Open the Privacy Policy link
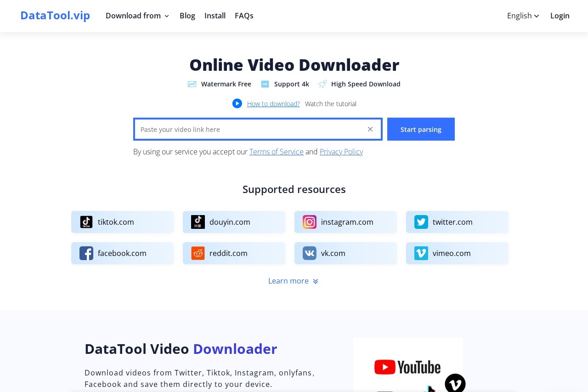This screenshot has height=392, width=588. tap(341, 152)
